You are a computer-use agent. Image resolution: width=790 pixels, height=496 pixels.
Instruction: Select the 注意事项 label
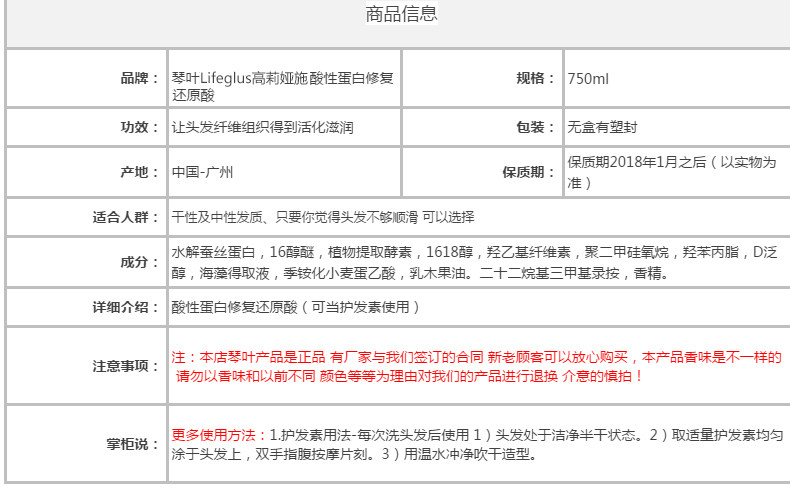[125, 366]
